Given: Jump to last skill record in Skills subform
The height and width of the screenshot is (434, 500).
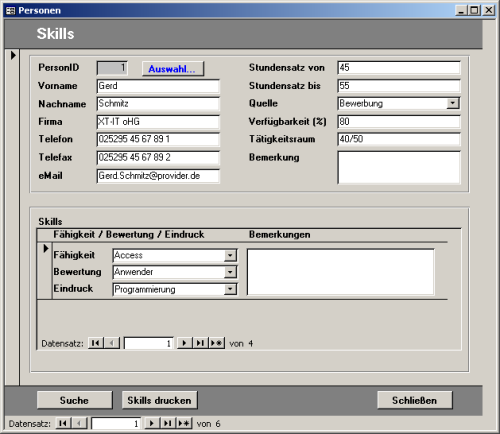Looking at the screenshot, I should (200, 343).
